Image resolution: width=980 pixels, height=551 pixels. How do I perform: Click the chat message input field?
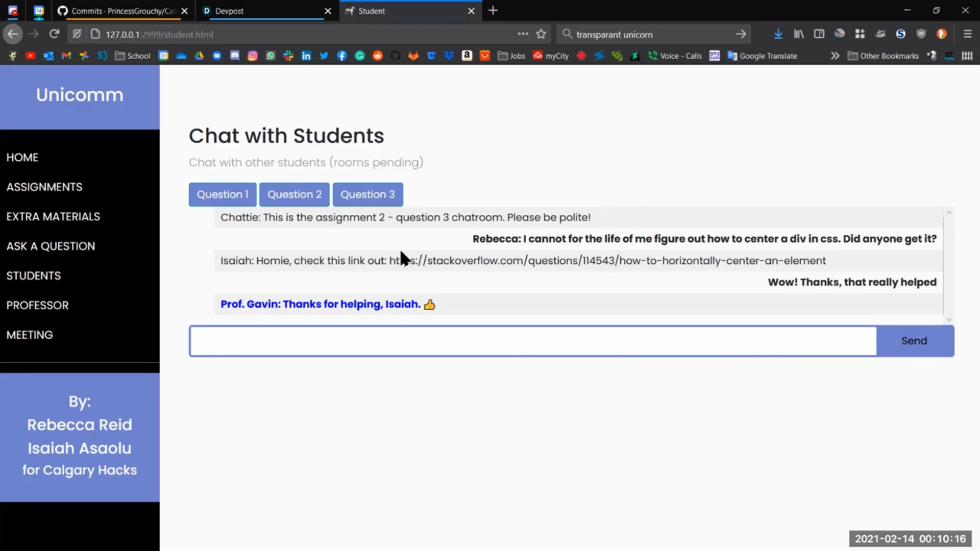click(532, 341)
